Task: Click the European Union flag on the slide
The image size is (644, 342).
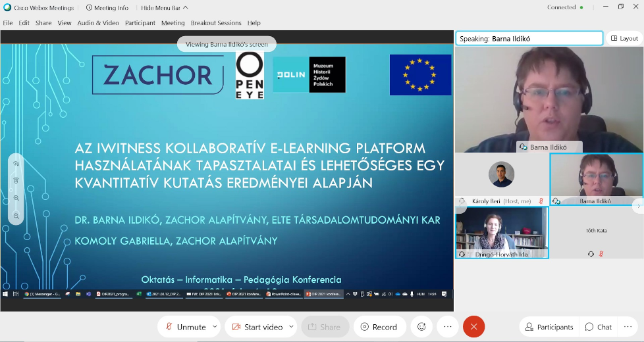Action: click(x=420, y=74)
